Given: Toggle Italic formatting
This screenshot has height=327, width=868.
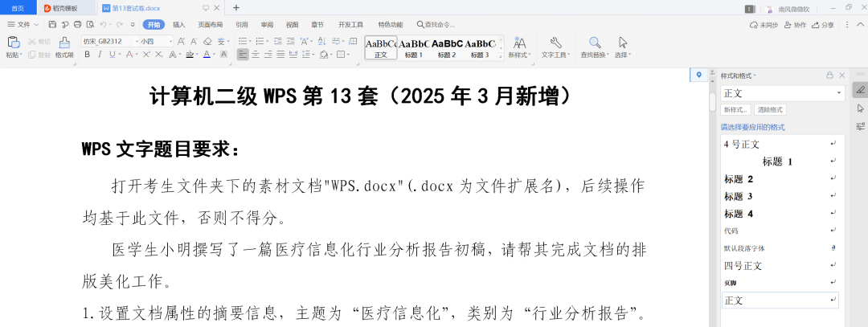Looking at the screenshot, I should point(100,54).
